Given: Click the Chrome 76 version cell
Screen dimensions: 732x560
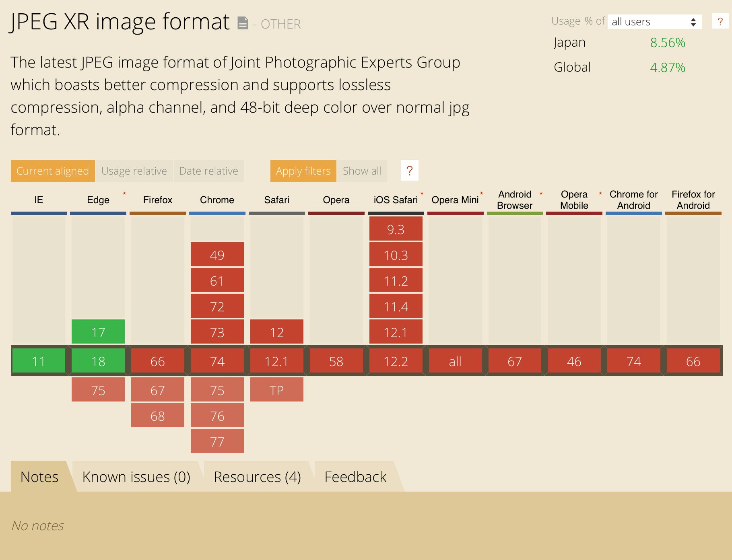Looking at the screenshot, I should 217,416.
